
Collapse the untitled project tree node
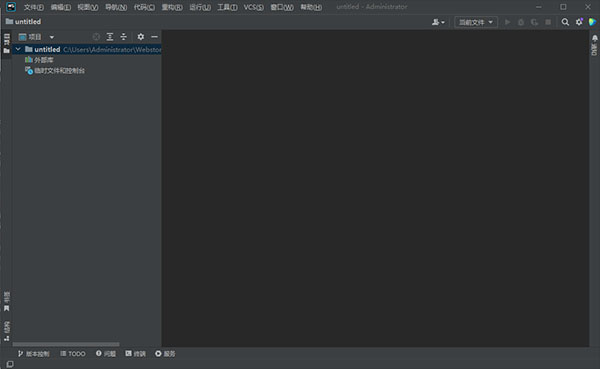click(x=18, y=49)
